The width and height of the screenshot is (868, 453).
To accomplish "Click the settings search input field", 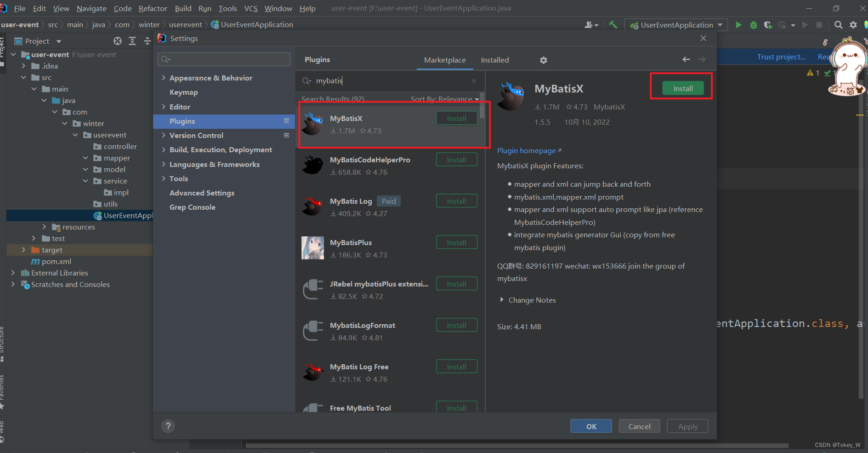I will click(x=224, y=59).
